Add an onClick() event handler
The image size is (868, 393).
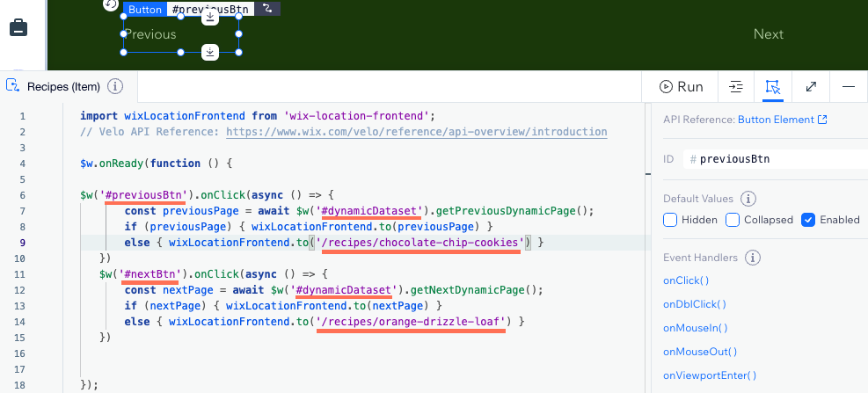(686, 280)
